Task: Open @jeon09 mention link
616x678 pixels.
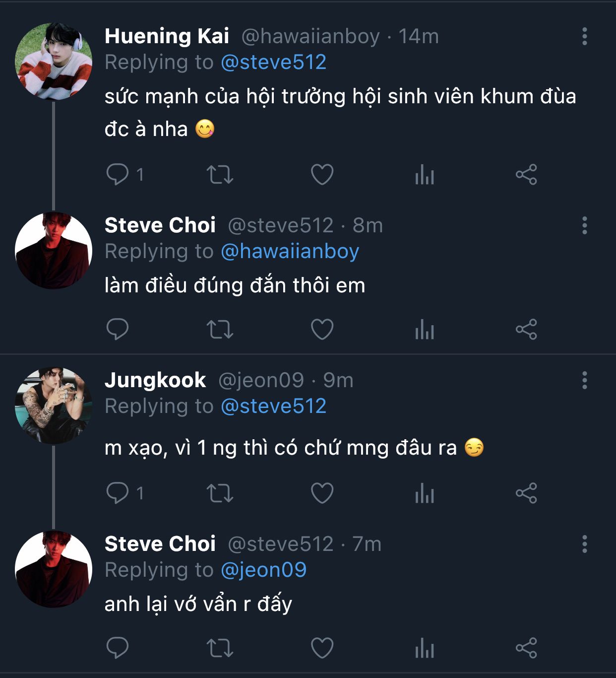Action: [263, 570]
